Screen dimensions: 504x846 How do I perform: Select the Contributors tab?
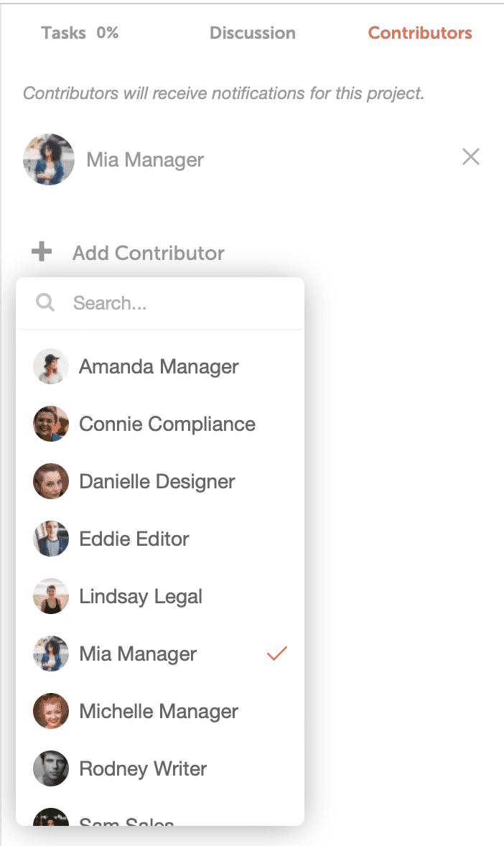[x=419, y=32]
